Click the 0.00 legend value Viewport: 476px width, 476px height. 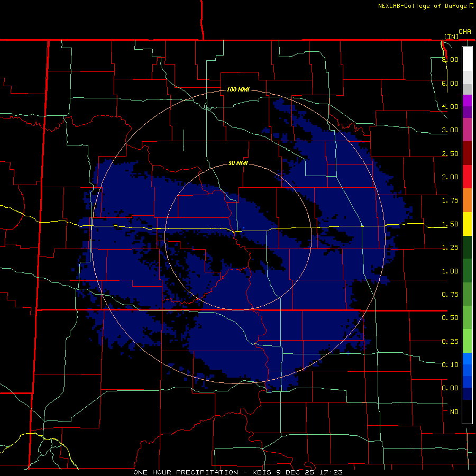click(450, 388)
